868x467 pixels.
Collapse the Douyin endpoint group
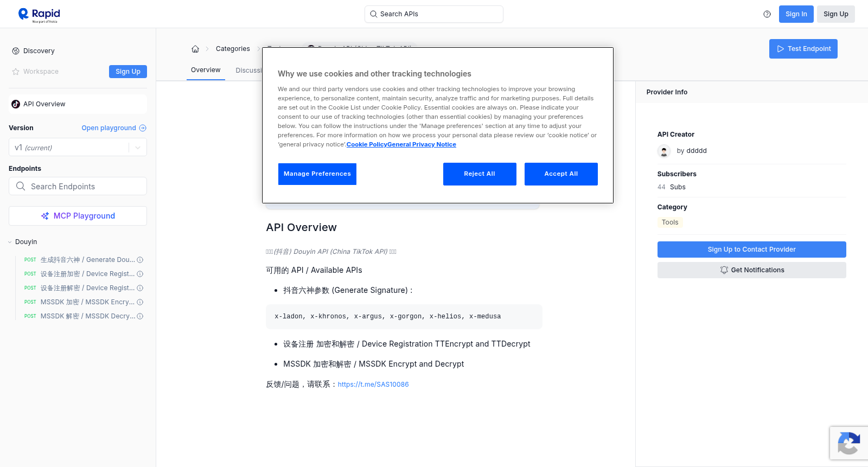[x=10, y=242]
